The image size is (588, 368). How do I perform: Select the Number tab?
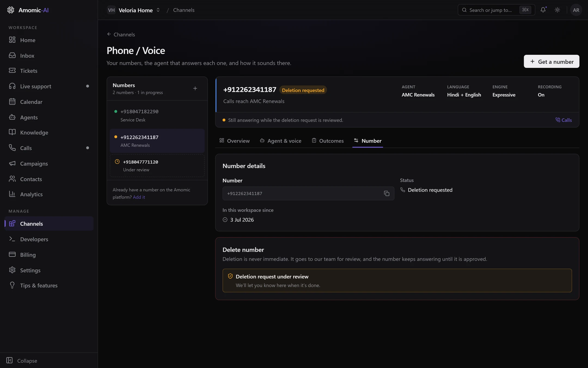pyautogui.click(x=367, y=141)
